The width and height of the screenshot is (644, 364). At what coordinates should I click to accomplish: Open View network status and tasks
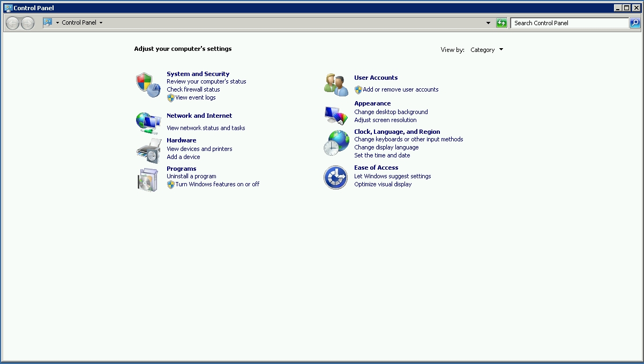coord(206,128)
